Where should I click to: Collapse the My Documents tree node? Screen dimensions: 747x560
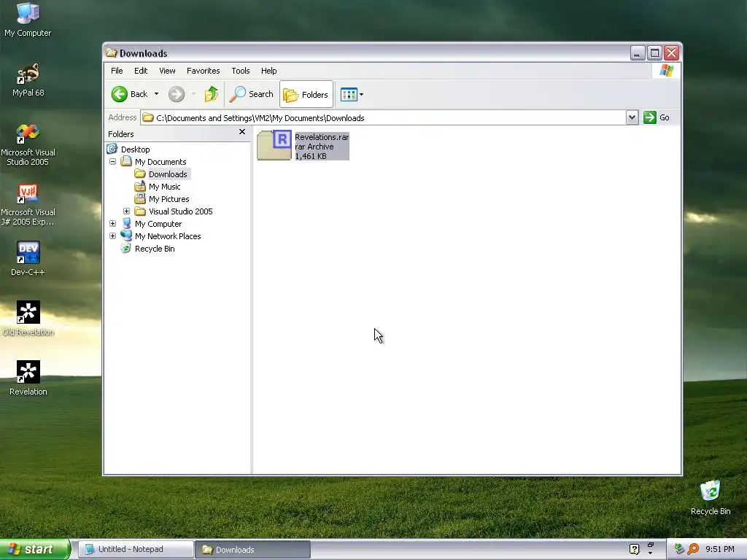(x=113, y=161)
